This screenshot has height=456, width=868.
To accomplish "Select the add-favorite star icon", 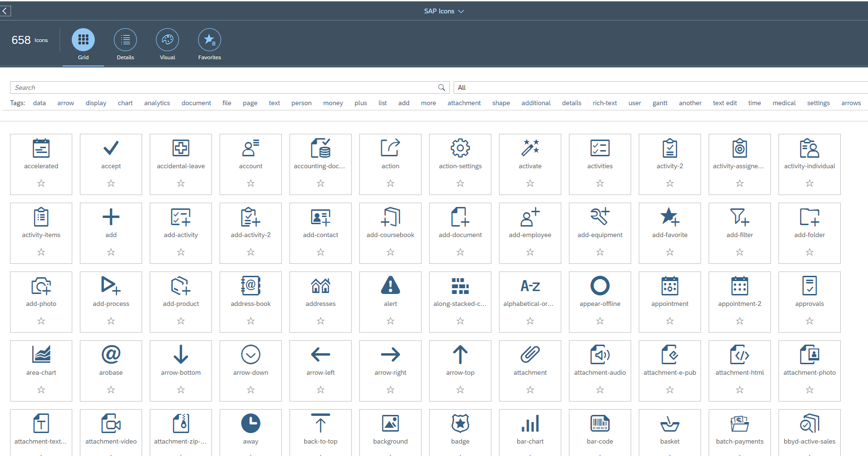I will 669,217.
